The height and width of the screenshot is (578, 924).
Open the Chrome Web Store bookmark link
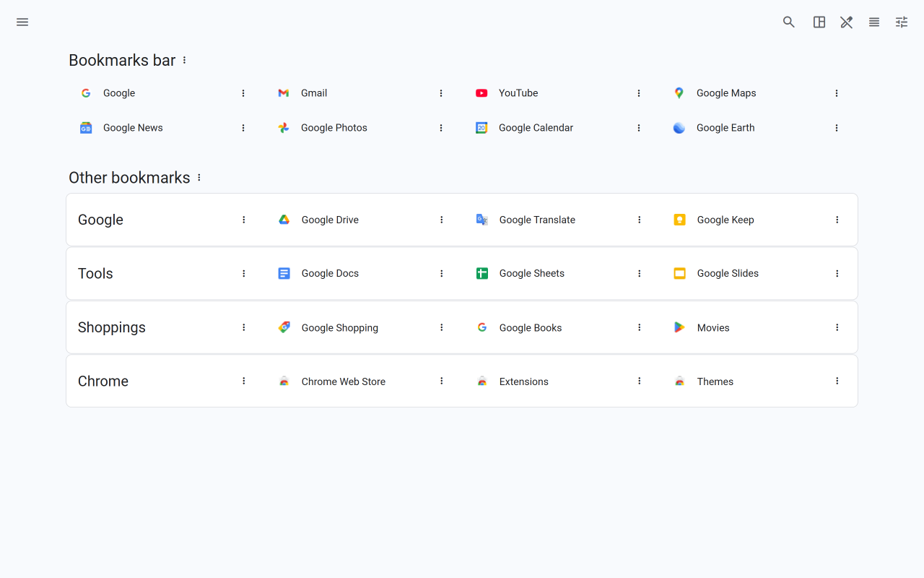[x=344, y=381]
